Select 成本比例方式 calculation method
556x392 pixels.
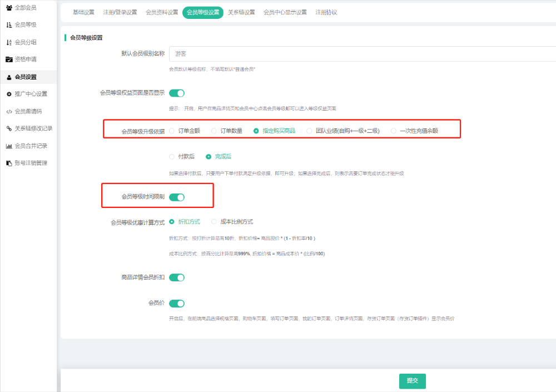[214, 222]
